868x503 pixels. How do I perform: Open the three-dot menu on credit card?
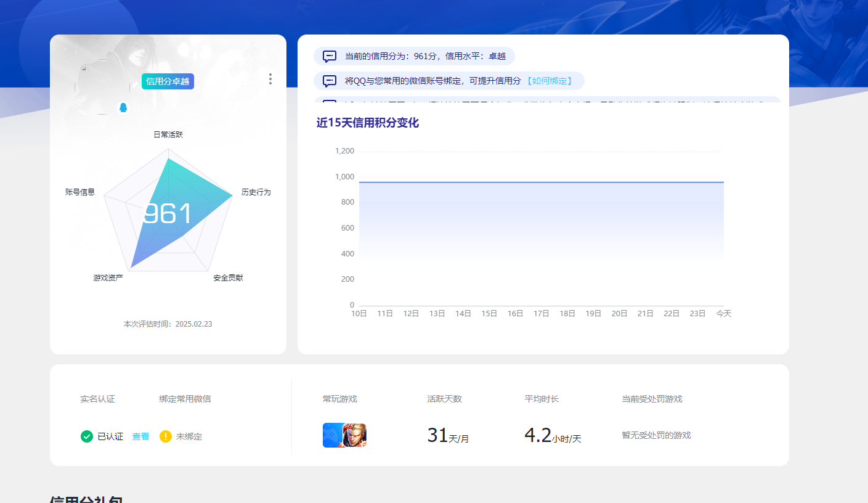pos(270,79)
